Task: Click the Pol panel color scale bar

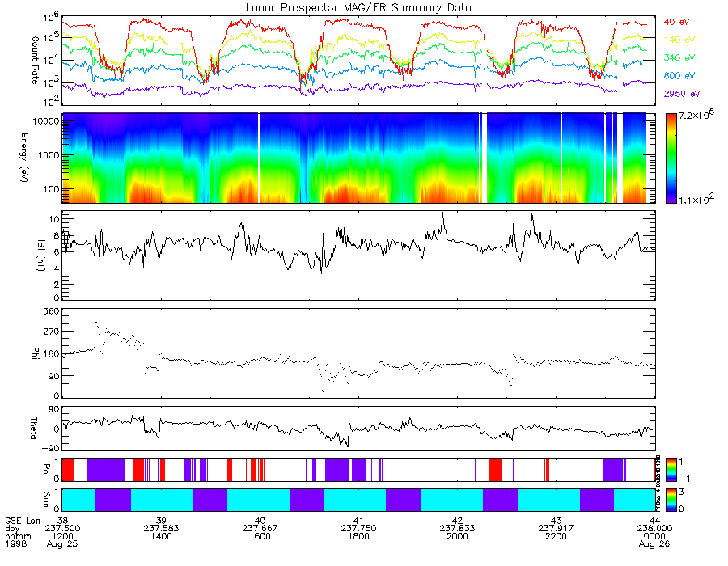Action: click(x=671, y=471)
